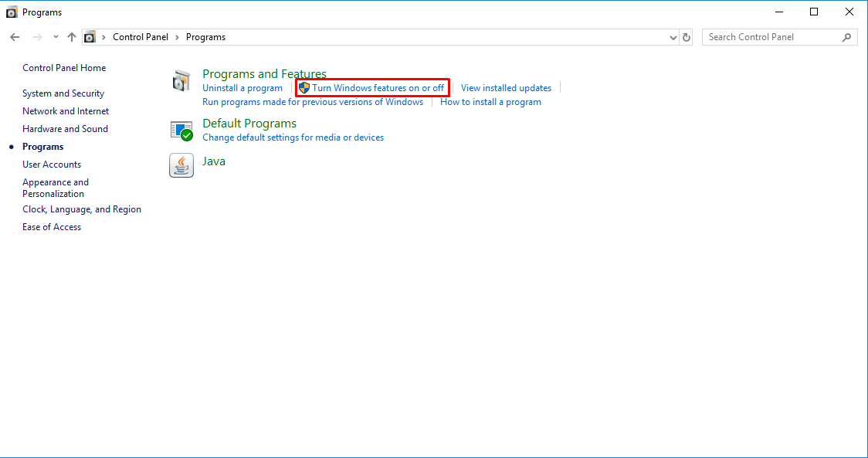
Task: Select Programs in the left sidebar
Action: coord(43,147)
